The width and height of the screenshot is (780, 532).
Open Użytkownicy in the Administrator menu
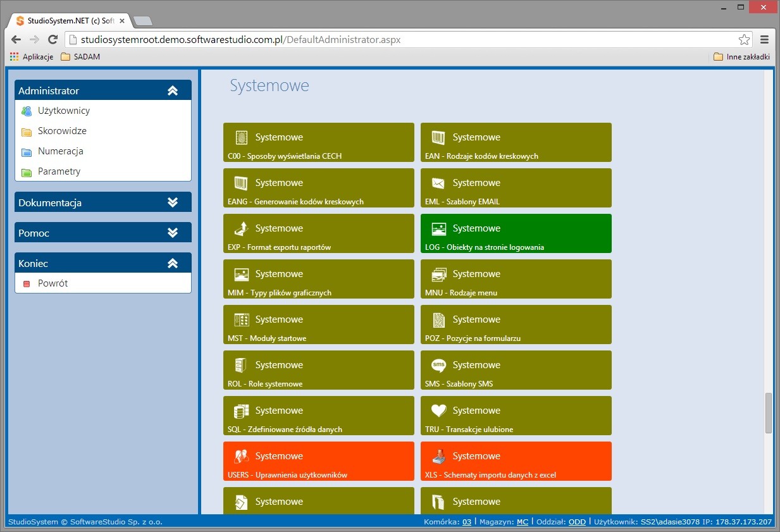point(64,111)
